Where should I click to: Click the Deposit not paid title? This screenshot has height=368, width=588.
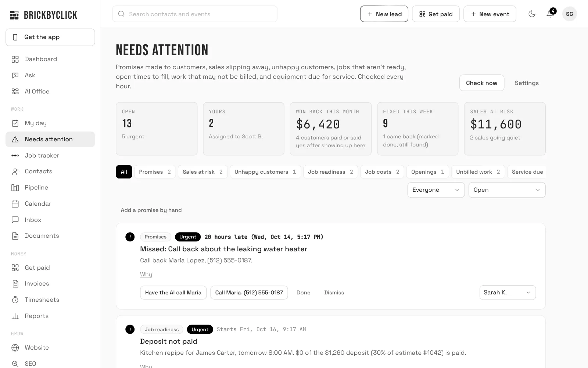click(169, 342)
